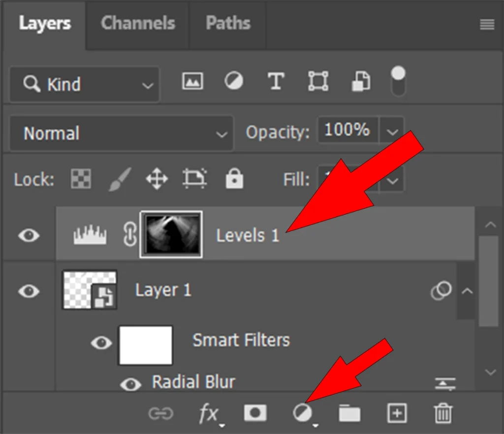This screenshot has width=504, height=434.
Task: Click the pixel layer filter icon
Action: 192,81
